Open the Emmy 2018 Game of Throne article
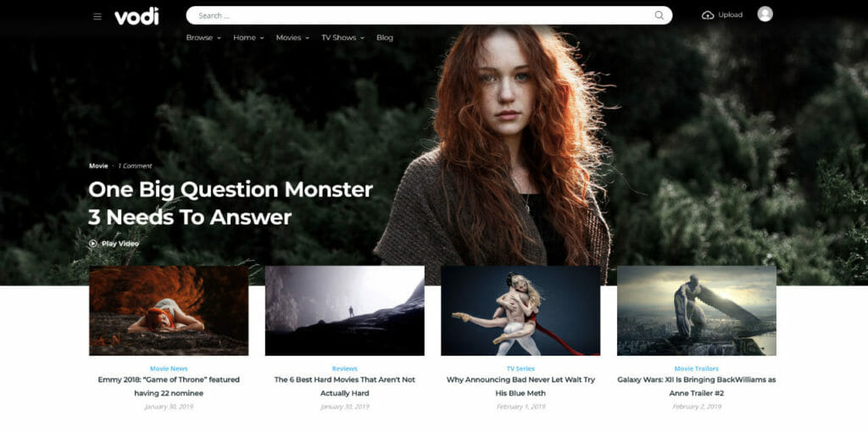The image size is (868, 431). (x=169, y=386)
